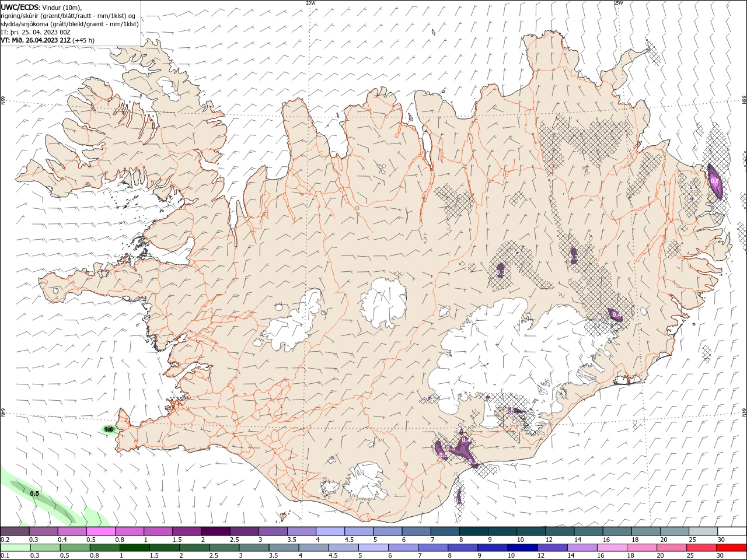Click the pale green 0.1 swatch, lower scale

pos(15,548)
